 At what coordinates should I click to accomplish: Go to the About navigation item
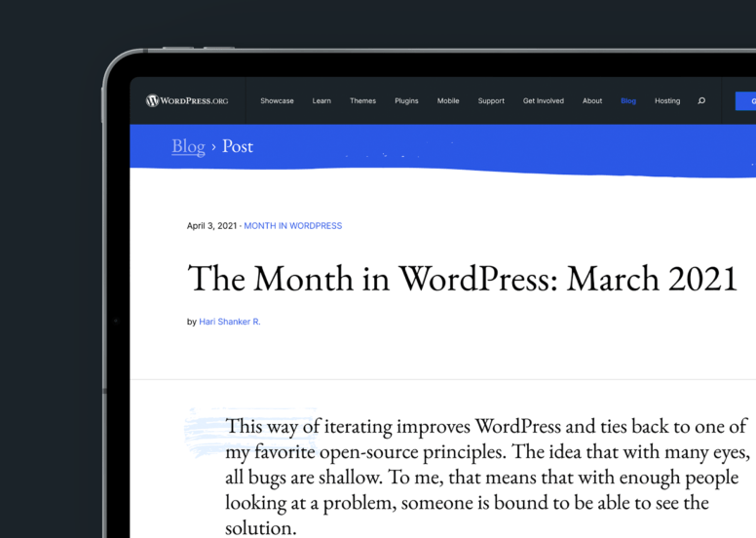pos(592,100)
